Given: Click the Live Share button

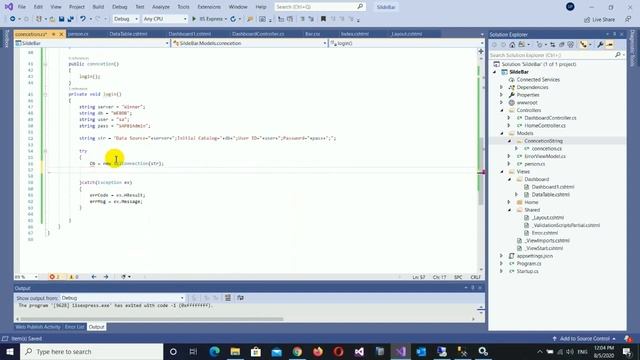Looking at the screenshot, I should pos(599,19).
